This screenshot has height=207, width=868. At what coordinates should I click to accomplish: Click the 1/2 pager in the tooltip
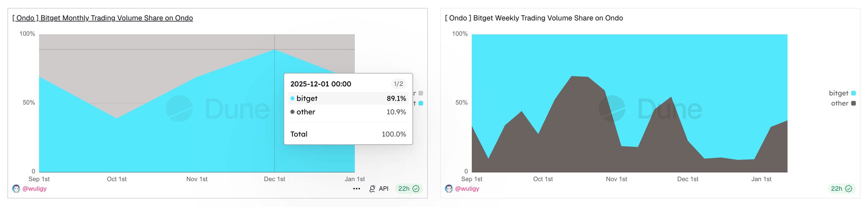398,84
